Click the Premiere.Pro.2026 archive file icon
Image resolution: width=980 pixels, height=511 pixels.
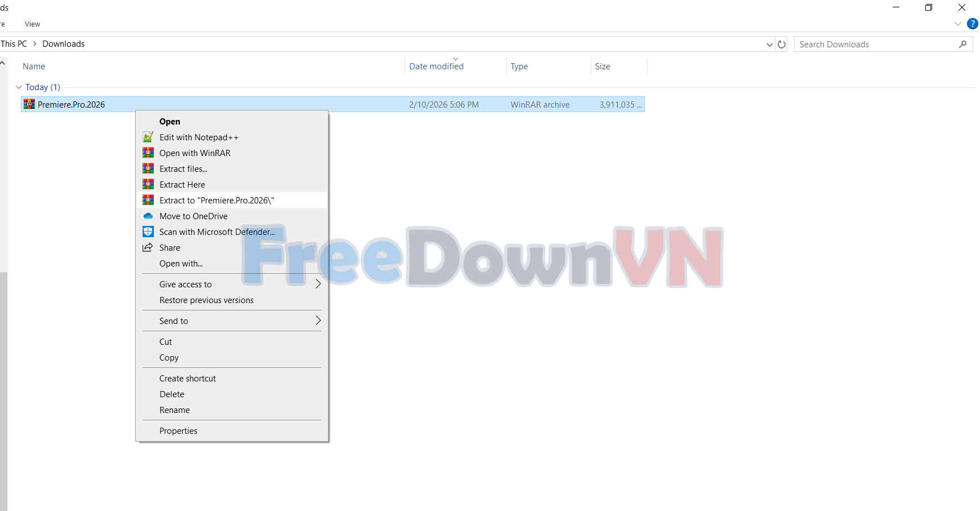pos(29,104)
